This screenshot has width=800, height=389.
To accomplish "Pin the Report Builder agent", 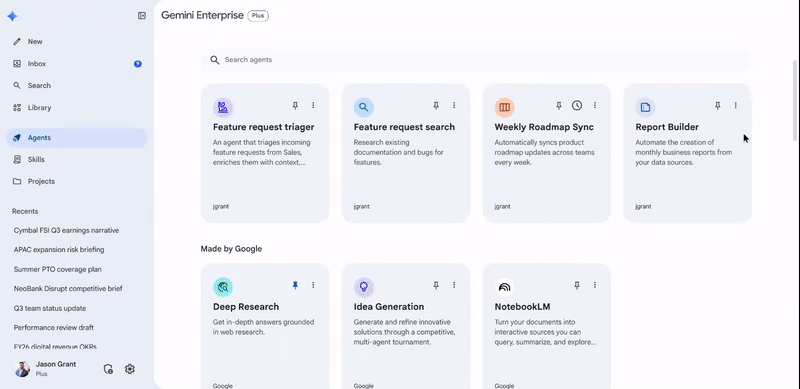I will tap(717, 105).
